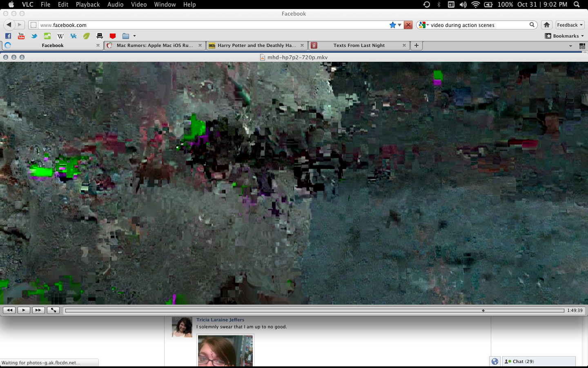This screenshot has height=368, width=588.
Task: Open the Video menu
Action: pos(139,4)
